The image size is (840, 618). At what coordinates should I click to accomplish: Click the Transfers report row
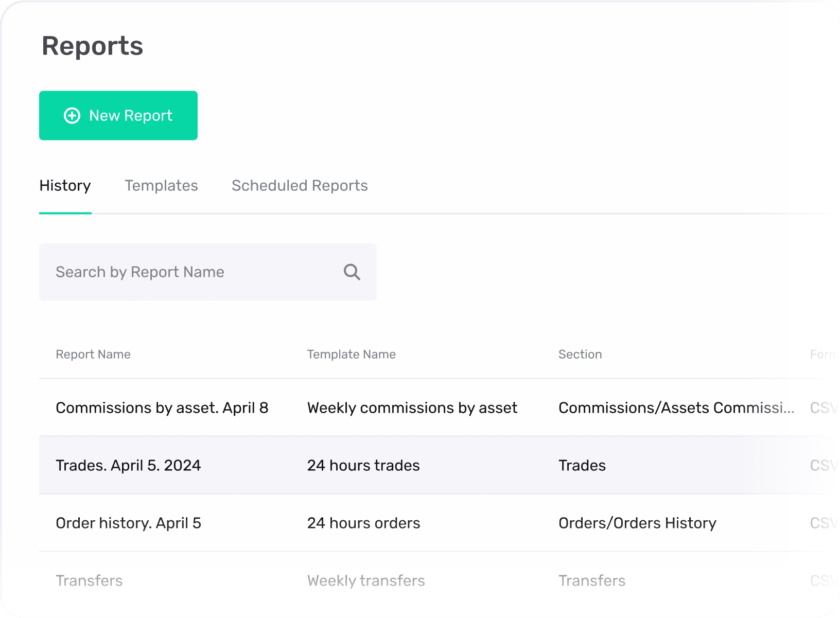click(89, 580)
